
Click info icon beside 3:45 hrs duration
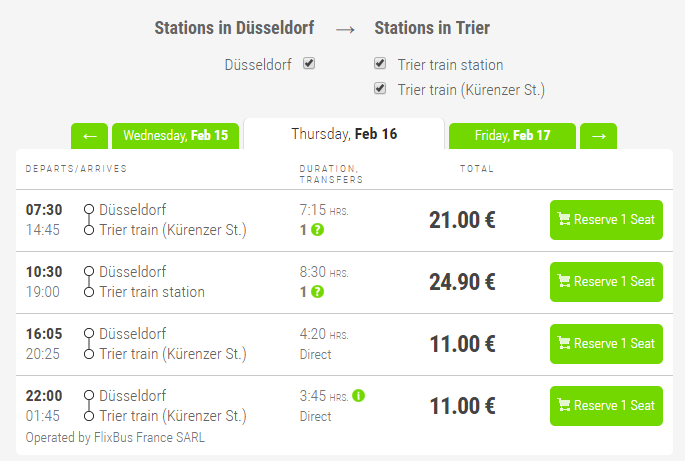[358, 395]
